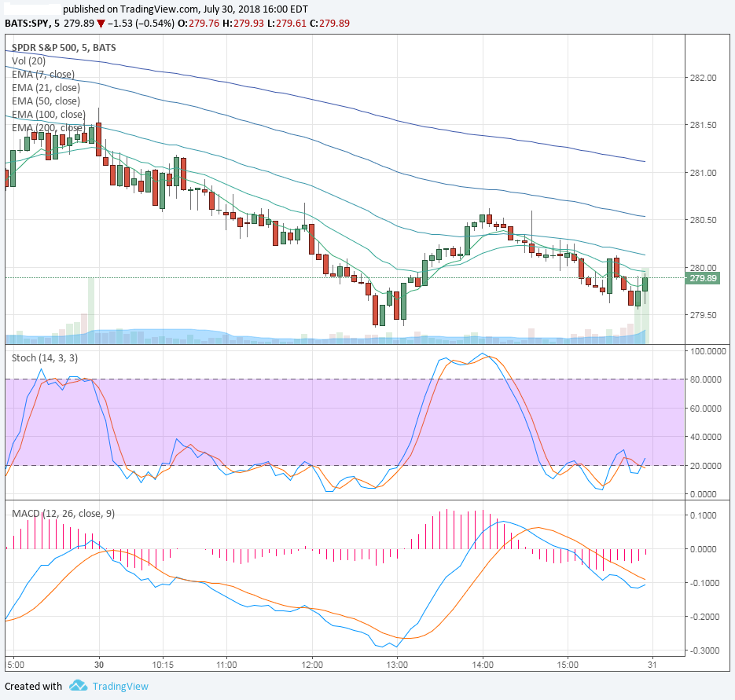
Task: Click the TradingView cloud logo icon
Action: pos(79,686)
